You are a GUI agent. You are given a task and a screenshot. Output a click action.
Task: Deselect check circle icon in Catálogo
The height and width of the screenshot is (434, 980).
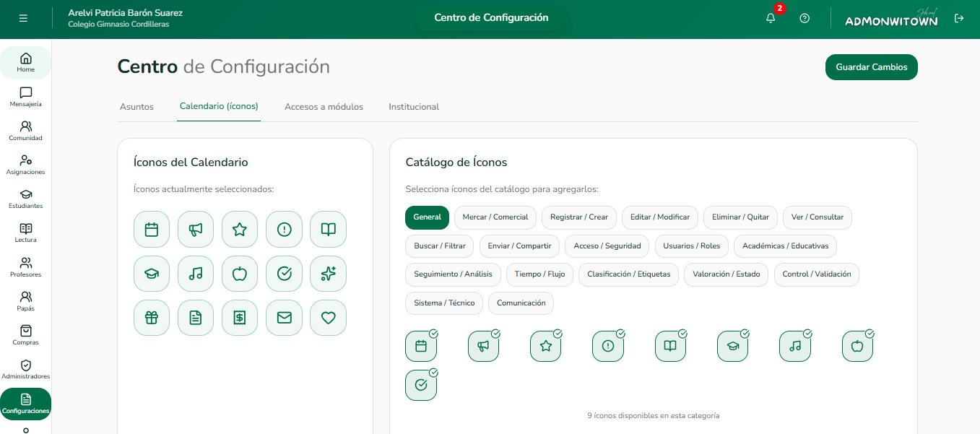421,385
